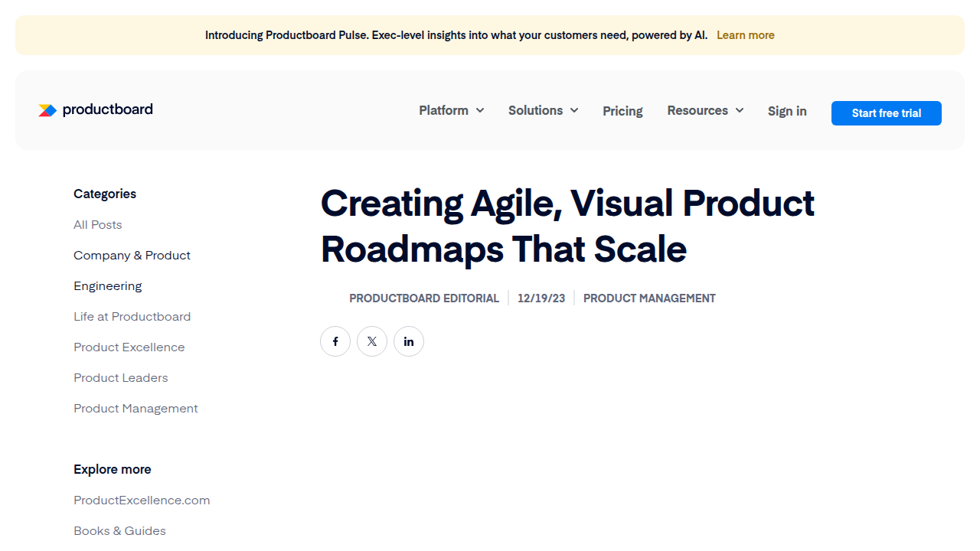Click the Productboard logo icon

point(47,110)
